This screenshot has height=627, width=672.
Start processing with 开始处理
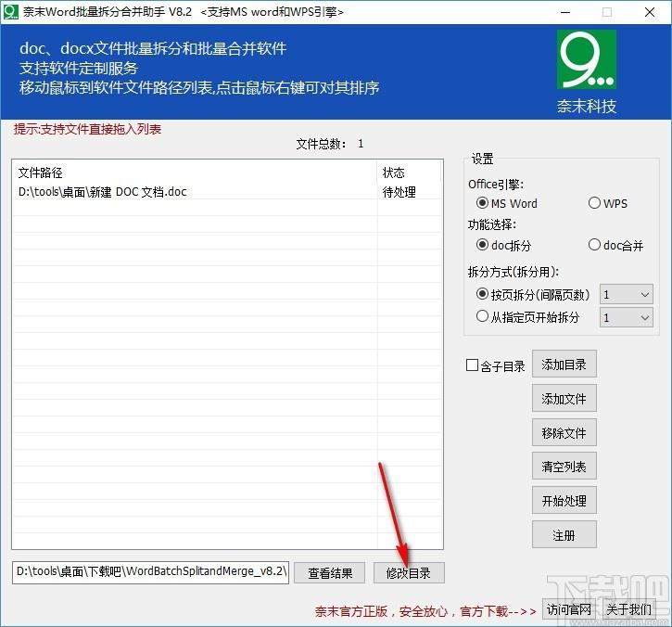[x=564, y=501]
